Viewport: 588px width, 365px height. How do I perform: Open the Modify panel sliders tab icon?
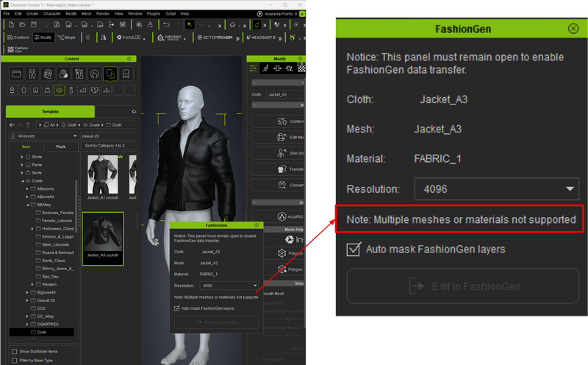253,68
